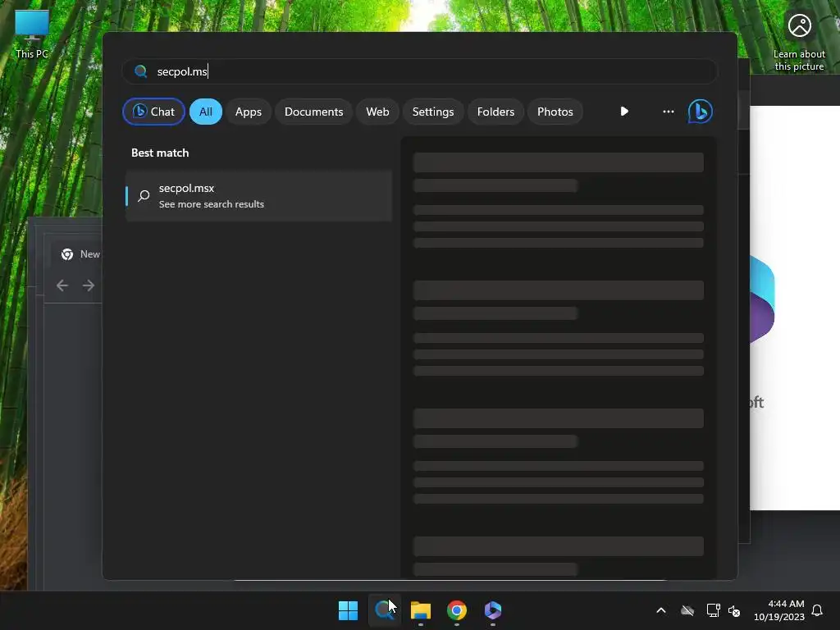The image size is (840, 630).
Task: Click magnifier icon beside secpol.msx result
Action: click(x=144, y=196)
